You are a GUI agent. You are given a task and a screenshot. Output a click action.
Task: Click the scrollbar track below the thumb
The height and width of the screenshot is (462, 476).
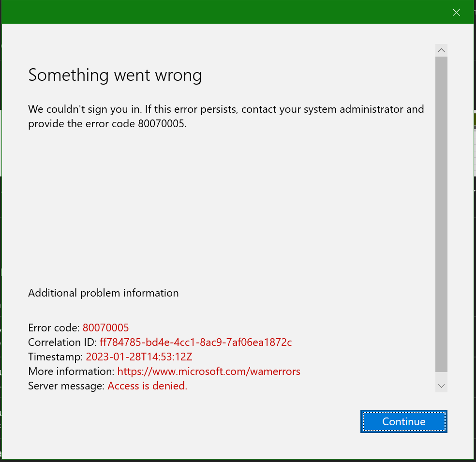tap(441, 375)
